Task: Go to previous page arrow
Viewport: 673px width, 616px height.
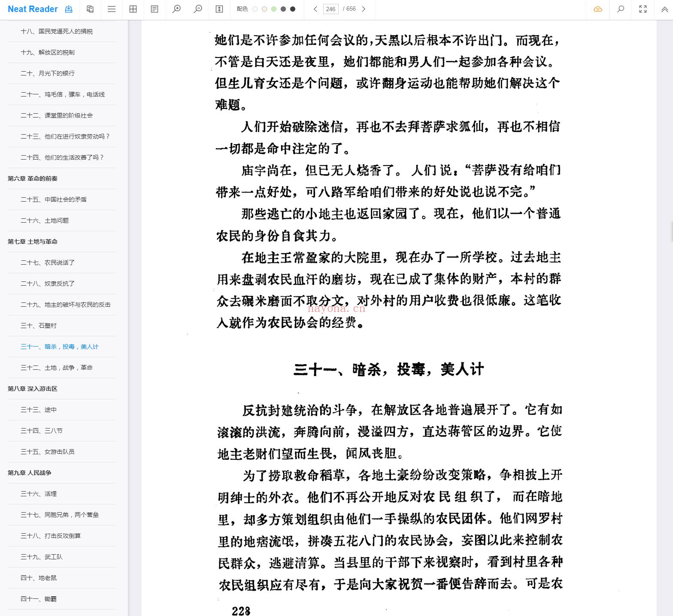Action: click(x=315, y=9)
